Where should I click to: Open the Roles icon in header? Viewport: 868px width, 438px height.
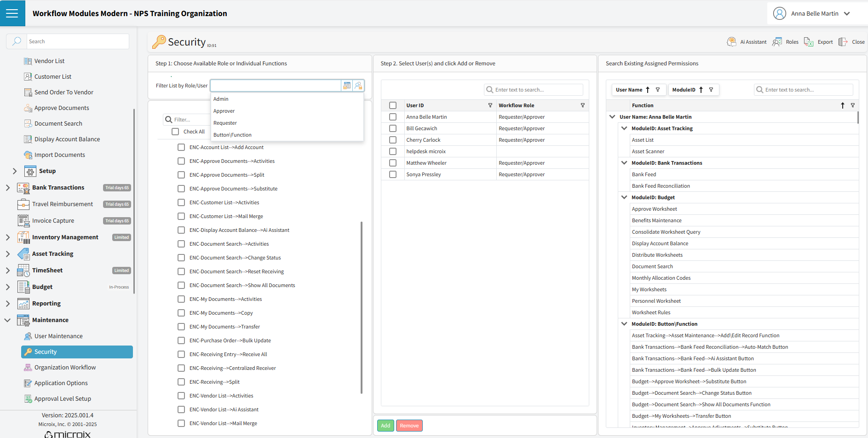click(x=777, y=42)
